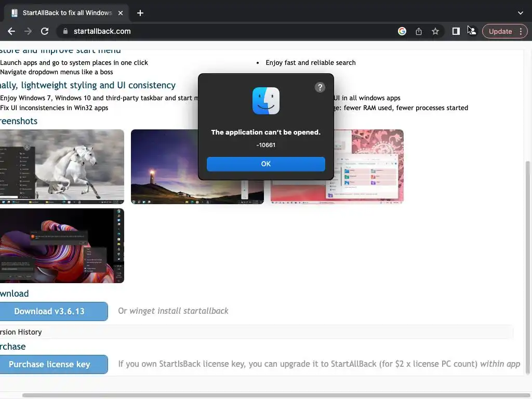Click 'fewer RAM used, fewer processes started' text
This screenshot has width=532, height=399.
pyautogui.click(x=406, y=108)
